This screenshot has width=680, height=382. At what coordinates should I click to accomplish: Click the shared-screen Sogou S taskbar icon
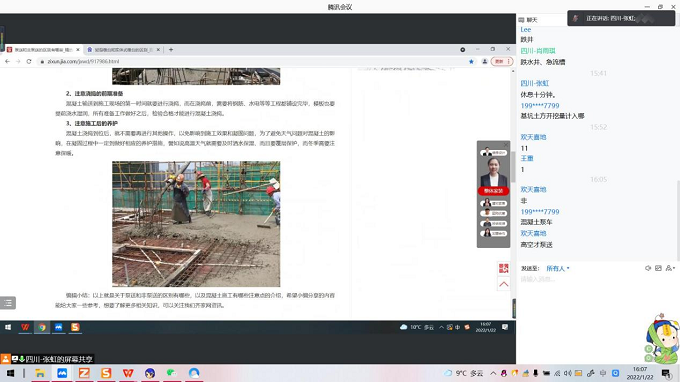[x=75, y=327]
